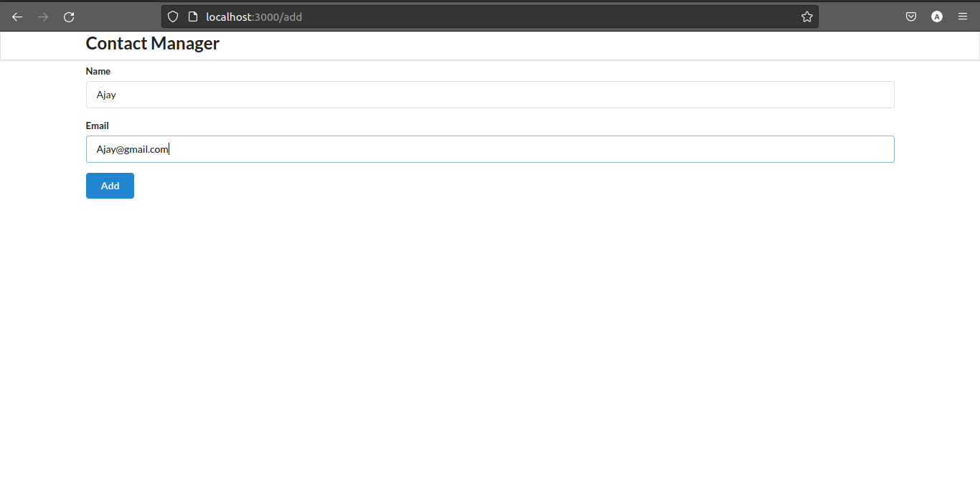Click the page info icon beside URL
This screenshot has height=502, width=980.
[193, 16]
